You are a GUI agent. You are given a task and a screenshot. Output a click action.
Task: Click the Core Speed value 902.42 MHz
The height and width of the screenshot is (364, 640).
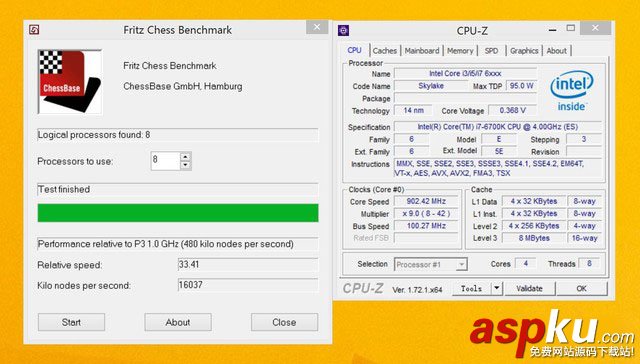point(426,201)
